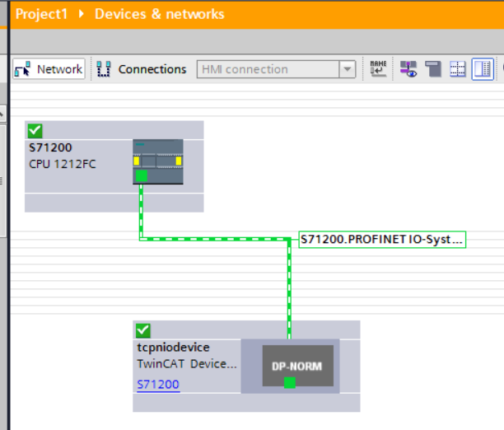Screen dimensions: 504x430
Task: Select the tcpniodevice name text
Action: click(173, 348)
